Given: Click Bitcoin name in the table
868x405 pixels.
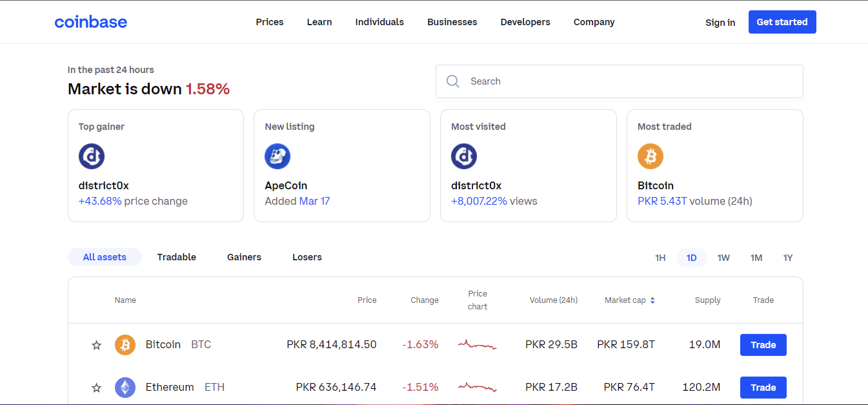Looking at the screenshot, I should point(163,345).
